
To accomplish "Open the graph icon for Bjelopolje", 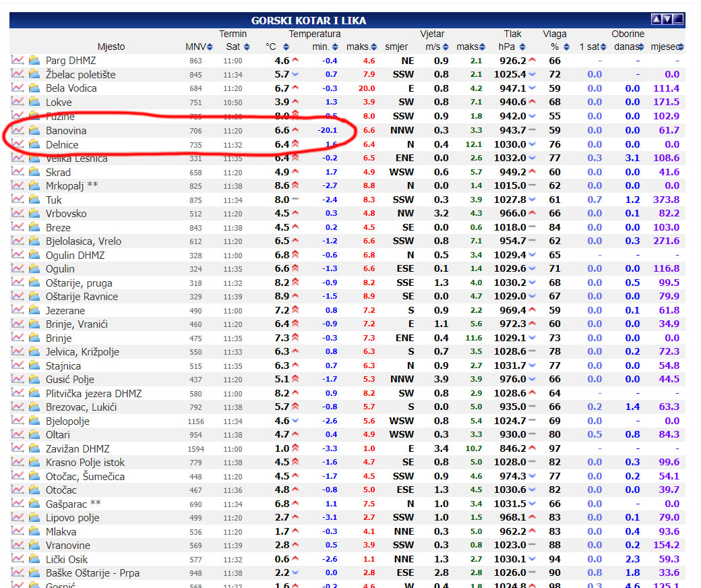I will [18, 421].
